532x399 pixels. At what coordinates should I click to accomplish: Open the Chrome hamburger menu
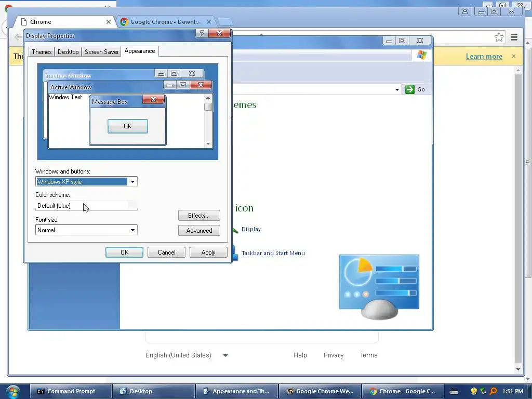tap(514, 37)
